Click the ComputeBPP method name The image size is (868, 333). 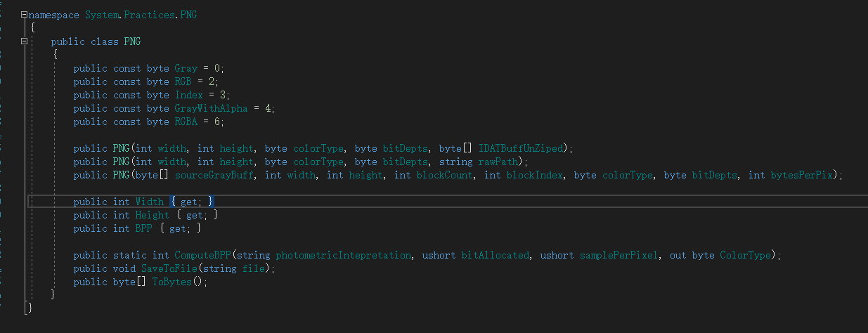pos(202,256)
